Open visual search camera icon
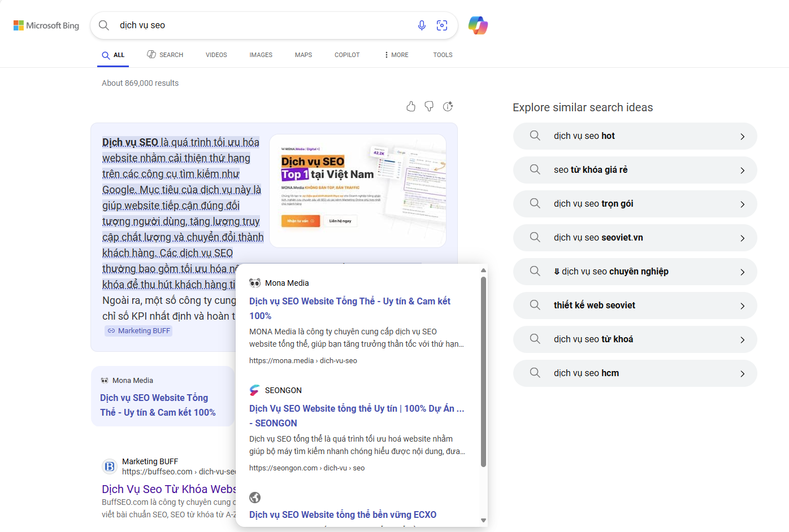 (442, 25)
